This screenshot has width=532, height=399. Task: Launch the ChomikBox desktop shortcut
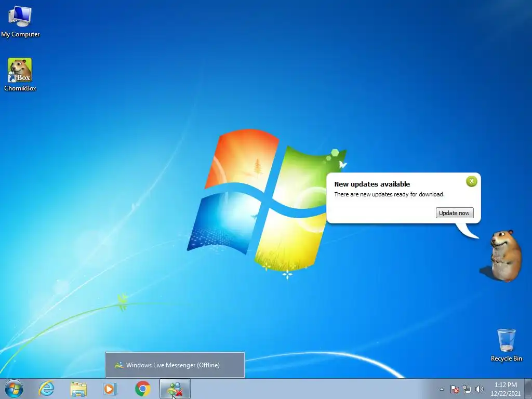point(20,75)
